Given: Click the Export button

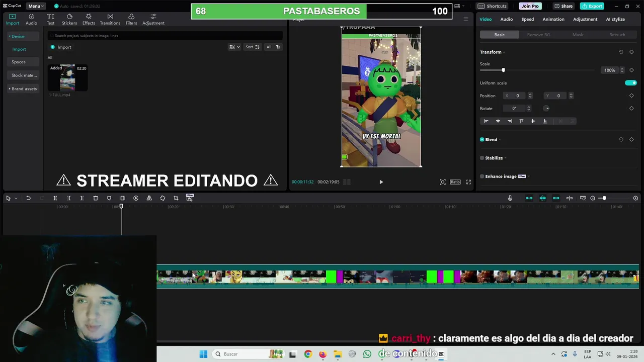Looking at the screenshot, I should (x=592, y=6).
